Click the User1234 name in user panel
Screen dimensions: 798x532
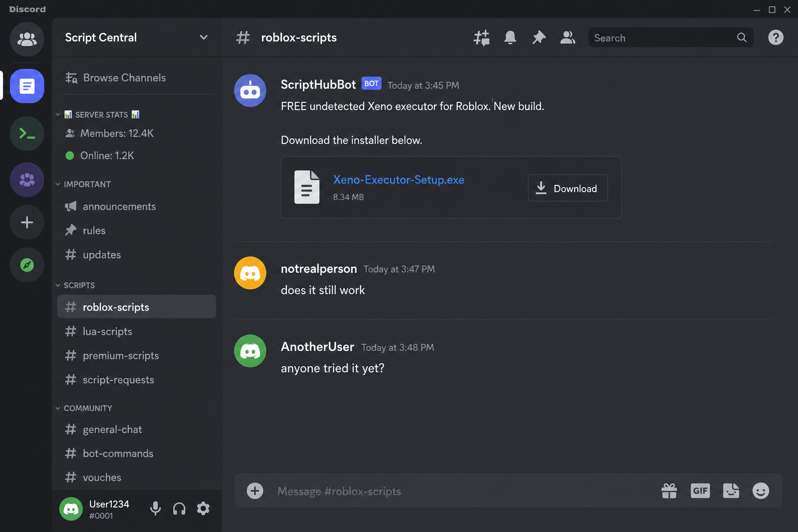pos(109,504)
